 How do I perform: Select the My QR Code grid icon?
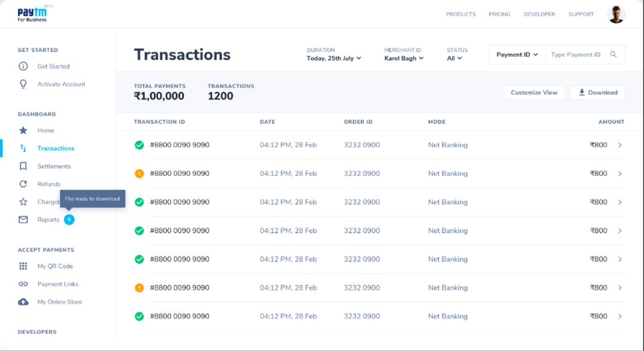22,266
